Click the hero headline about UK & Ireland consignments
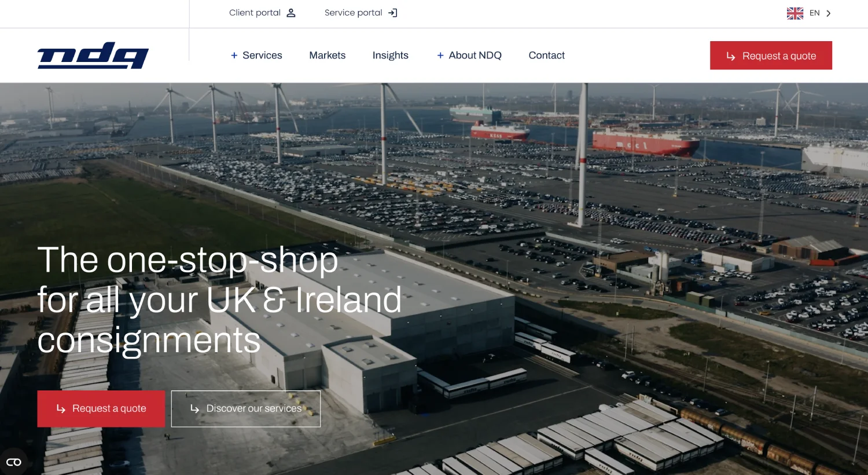 (x=219, y=300)
